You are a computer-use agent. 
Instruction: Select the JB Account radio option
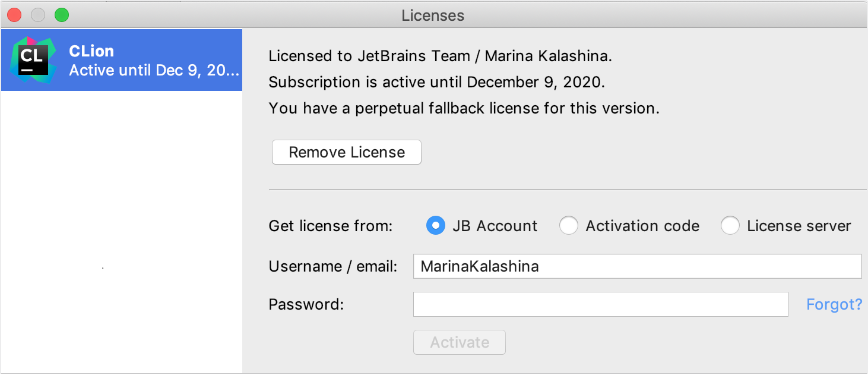click(x=436, y=226)
